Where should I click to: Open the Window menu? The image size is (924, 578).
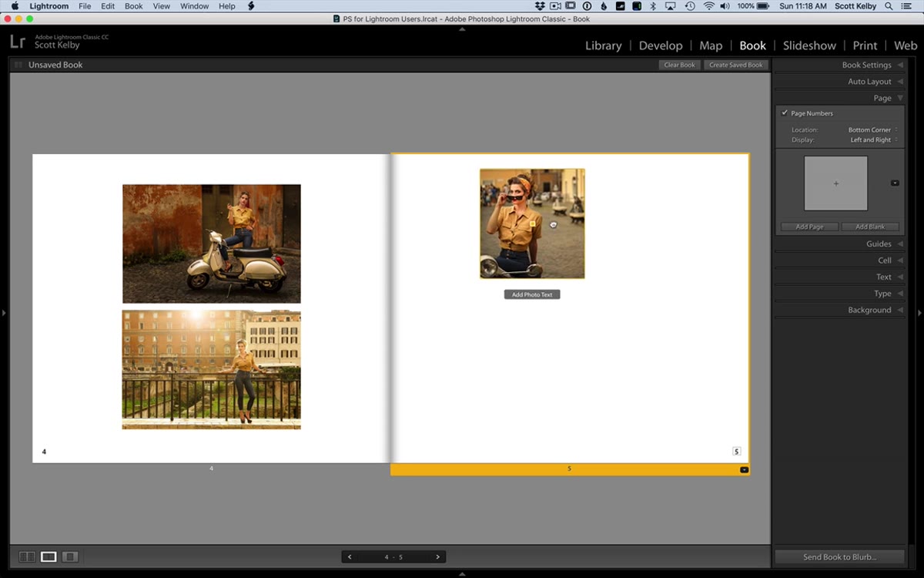194,6
